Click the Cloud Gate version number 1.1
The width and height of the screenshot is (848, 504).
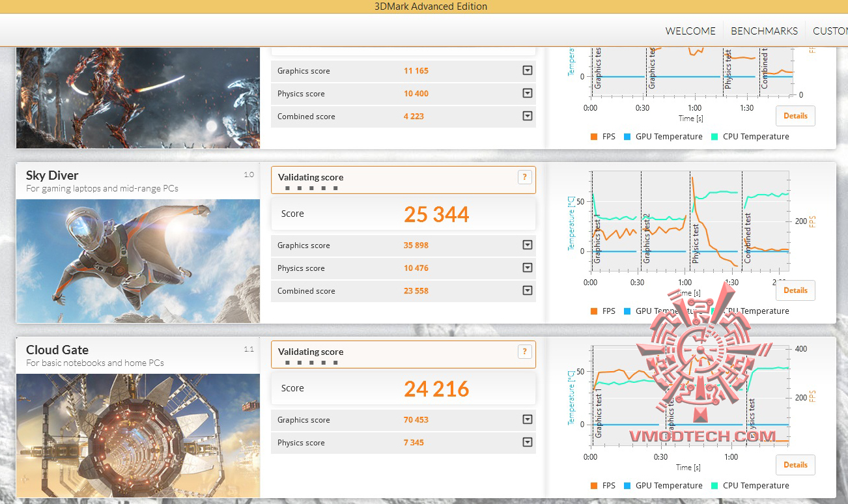click(x=249, y=349)
